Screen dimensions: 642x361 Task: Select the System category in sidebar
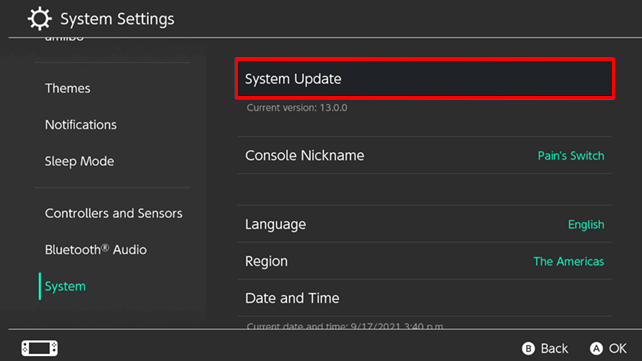point(65,286)
